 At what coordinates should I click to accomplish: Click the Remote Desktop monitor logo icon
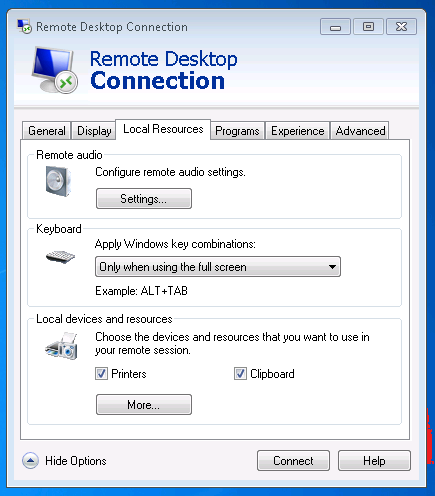pos(55,70)
